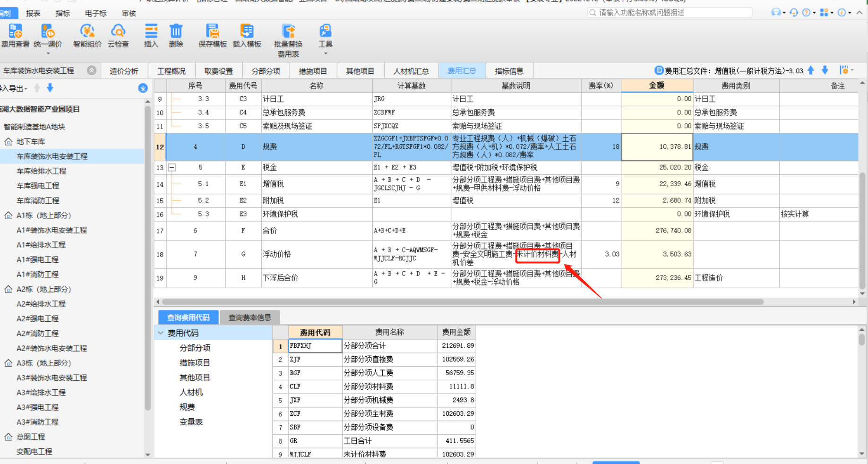Click the sidebar up arrow icon

point(37,88)
